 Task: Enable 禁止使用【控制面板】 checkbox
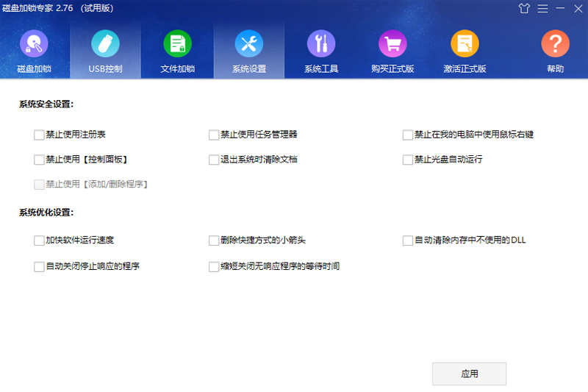click(40, 160)
